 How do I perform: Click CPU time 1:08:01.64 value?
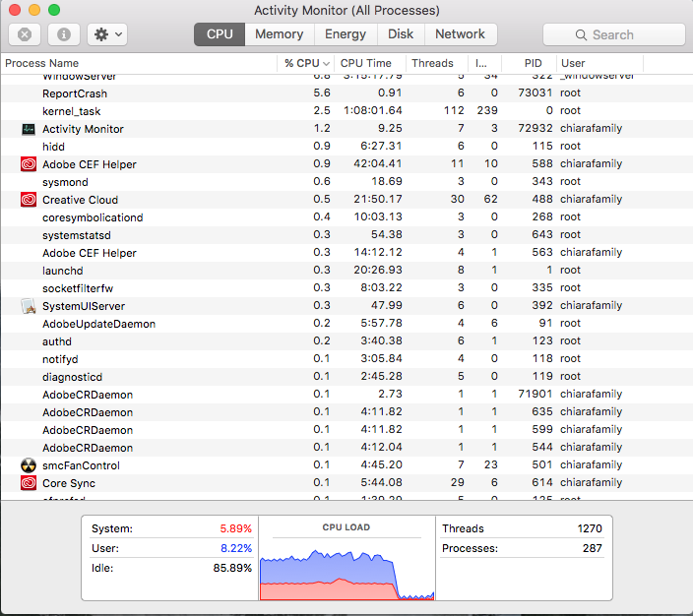pyautogui.click(x=372, y=110)
